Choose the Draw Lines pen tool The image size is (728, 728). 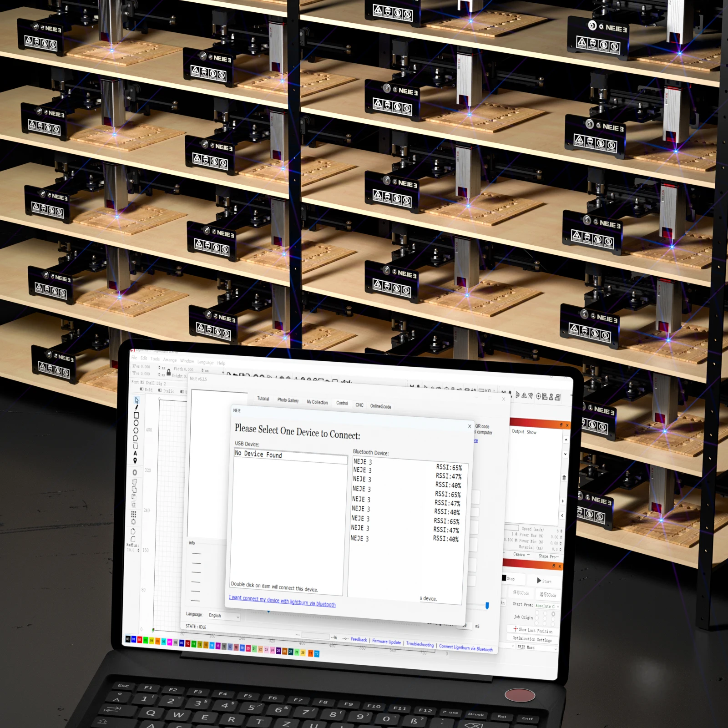point(136,408)
